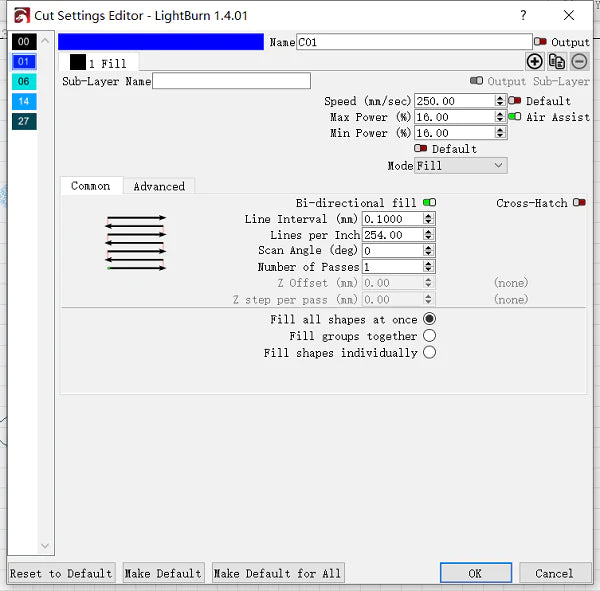Open the help question mark button
The image size is (600, 591).
(524, 15)
